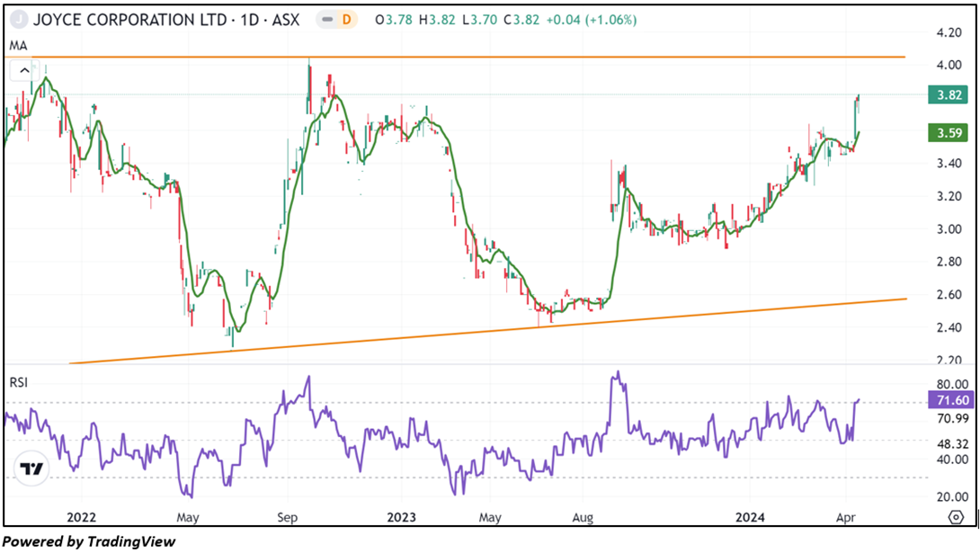Image resolution: width=980 pixels, height=553 pixels.
Task: Click the Powered by TradingView caption
Action: 89,541
